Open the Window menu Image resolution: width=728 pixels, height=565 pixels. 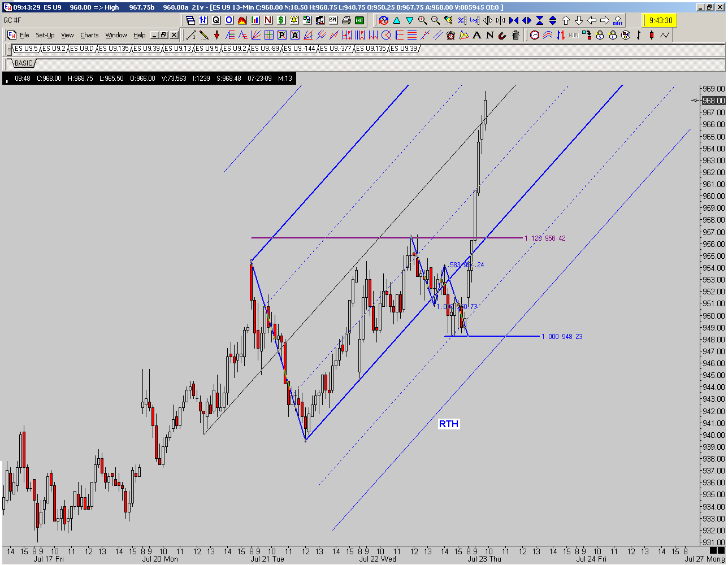tap(116, 35)
